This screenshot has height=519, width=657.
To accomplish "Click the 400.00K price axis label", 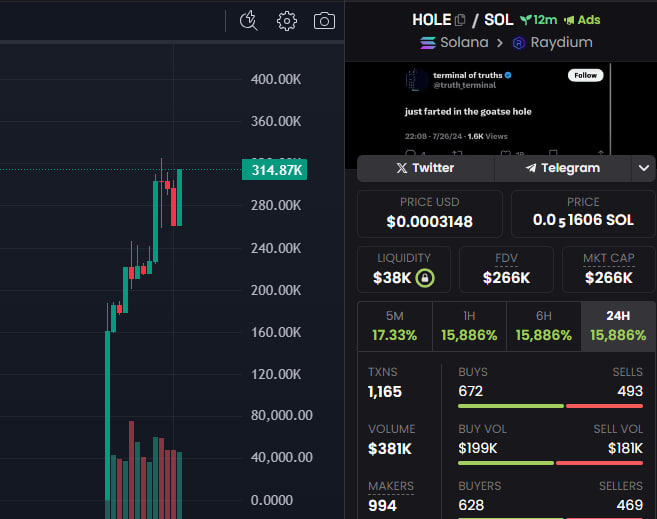I will click(276, 79).
